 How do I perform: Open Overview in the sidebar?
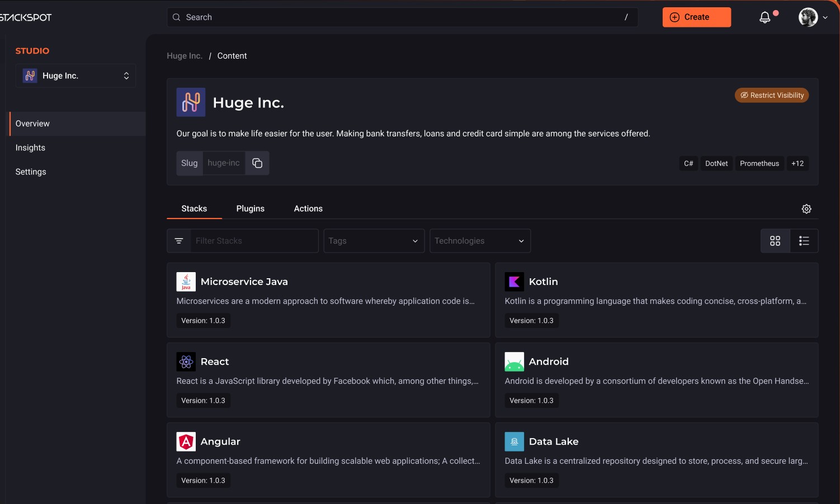tap(77, 123)
